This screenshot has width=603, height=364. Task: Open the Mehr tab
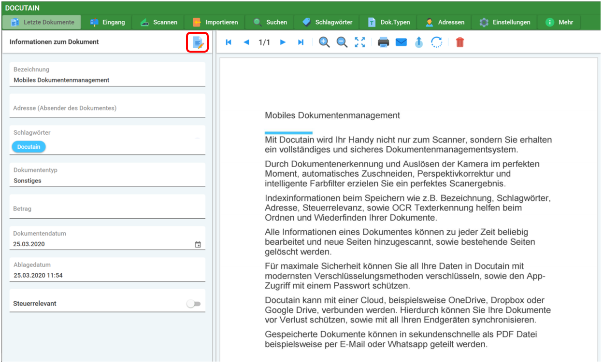click(559, 22)
